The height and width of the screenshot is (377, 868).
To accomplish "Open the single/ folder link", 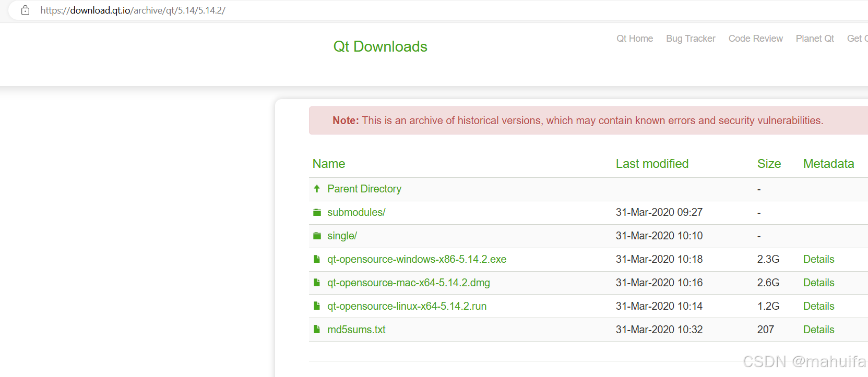I will (x=342, y=236).
